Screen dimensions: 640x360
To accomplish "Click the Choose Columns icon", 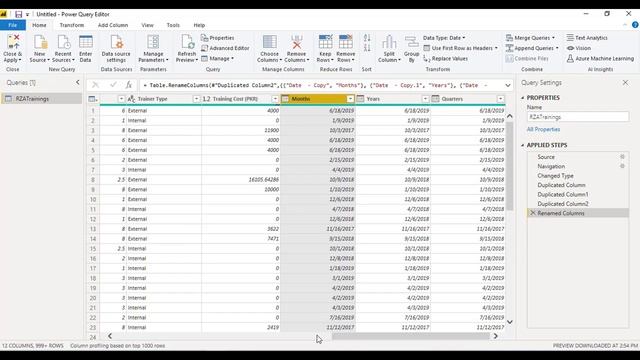I will click(x=269, y=42).
